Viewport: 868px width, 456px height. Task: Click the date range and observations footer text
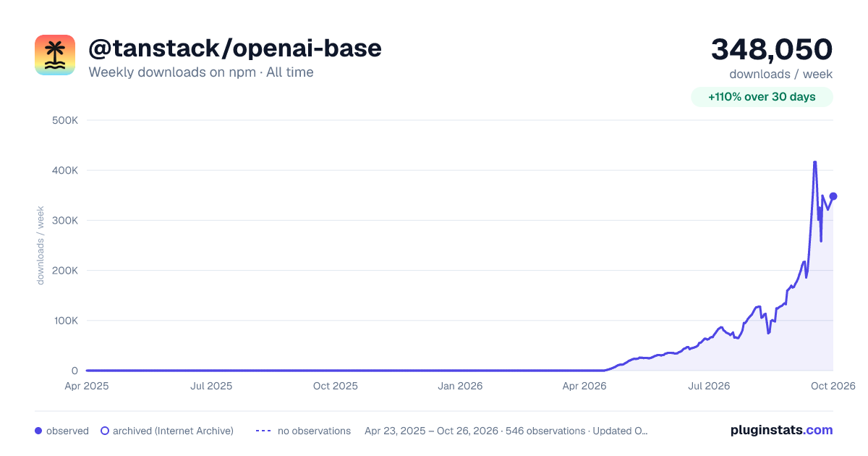point(506,431)
